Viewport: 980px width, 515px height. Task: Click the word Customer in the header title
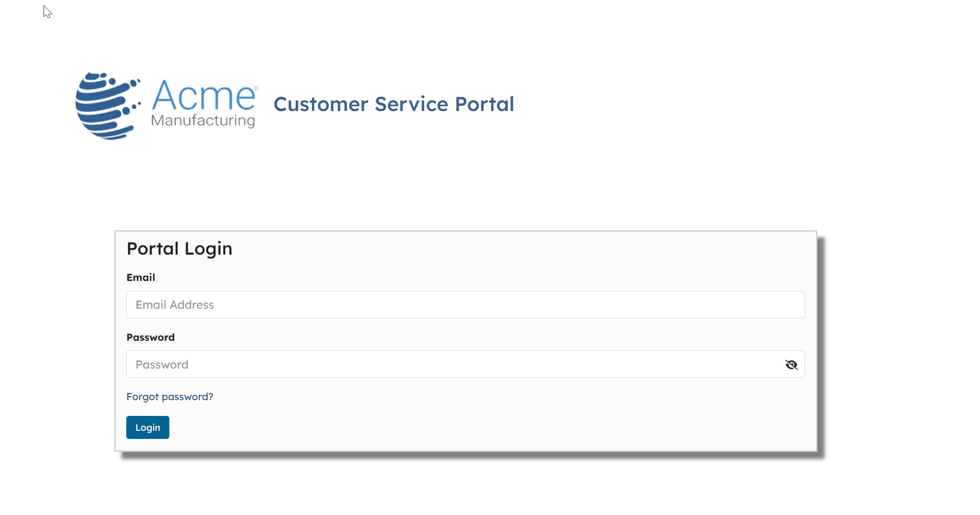pos(321,104)
